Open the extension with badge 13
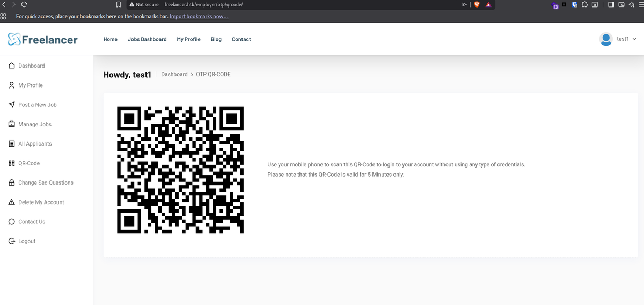The height and width of the screenshot is (305, 644). click(555, 5)
